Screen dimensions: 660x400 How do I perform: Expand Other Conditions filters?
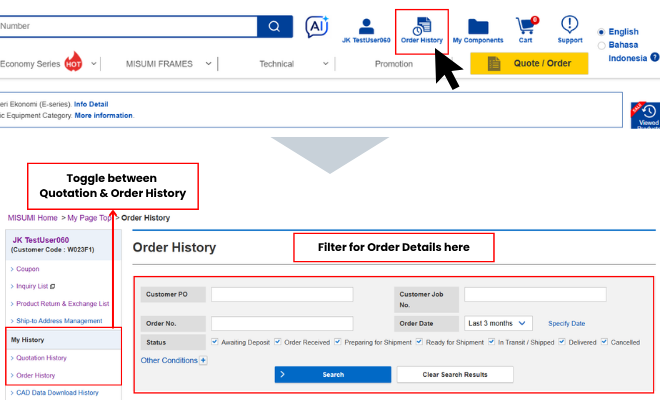pos(169,360)
